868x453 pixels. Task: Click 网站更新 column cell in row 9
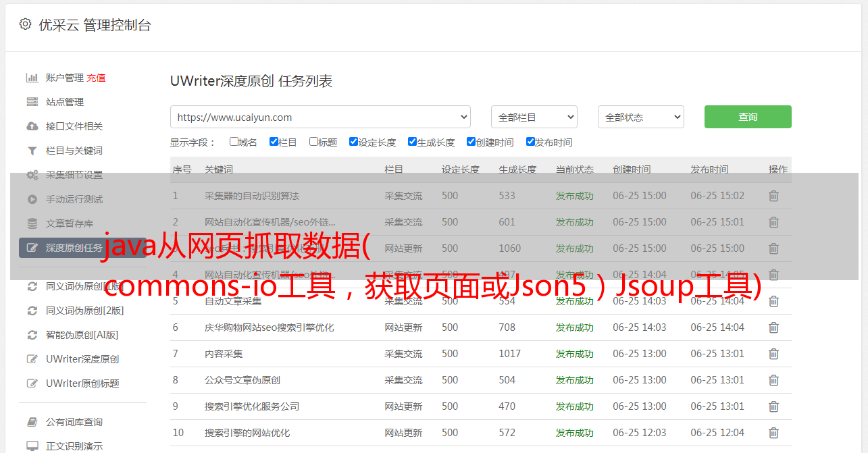click(404, 406)
